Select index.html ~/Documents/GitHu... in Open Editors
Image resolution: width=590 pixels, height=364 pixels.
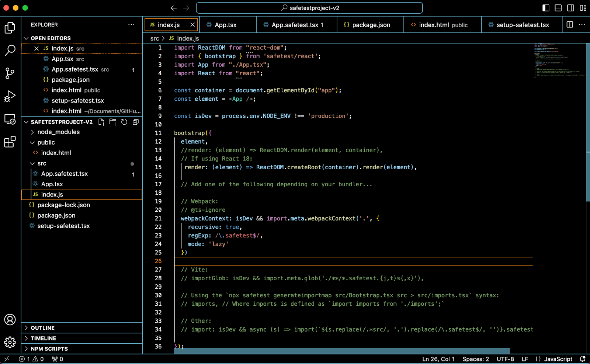pos(82,111)
